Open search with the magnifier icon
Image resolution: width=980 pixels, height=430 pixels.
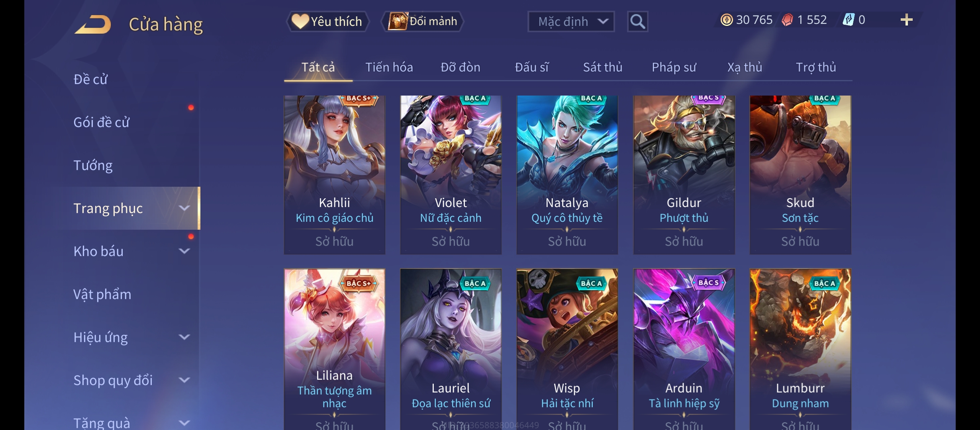[637, 21]
